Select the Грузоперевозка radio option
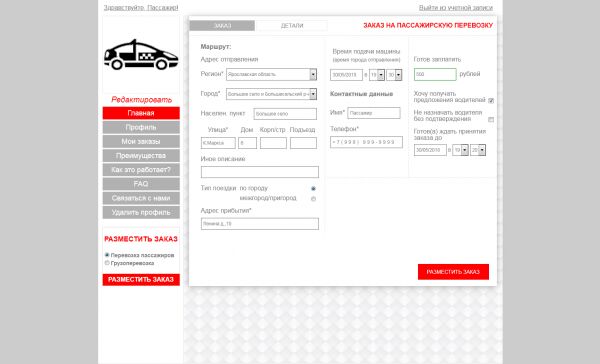The height and width of the screenshot is (364, 600). (107, 263)
